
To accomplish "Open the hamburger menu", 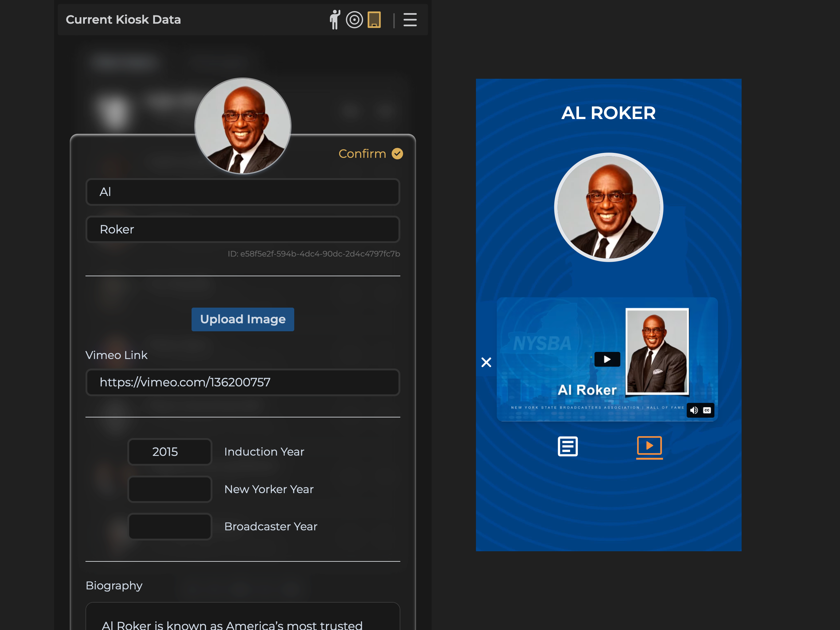I will (x=410, y=20).
